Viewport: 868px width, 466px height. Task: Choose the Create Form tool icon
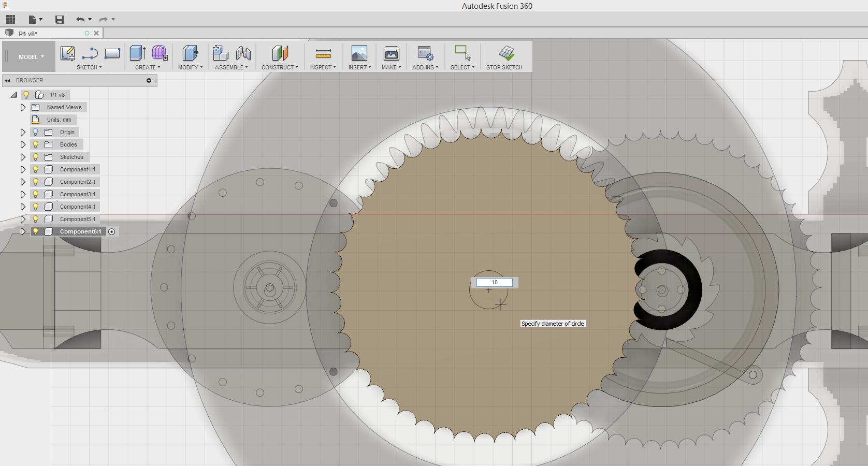160,53
